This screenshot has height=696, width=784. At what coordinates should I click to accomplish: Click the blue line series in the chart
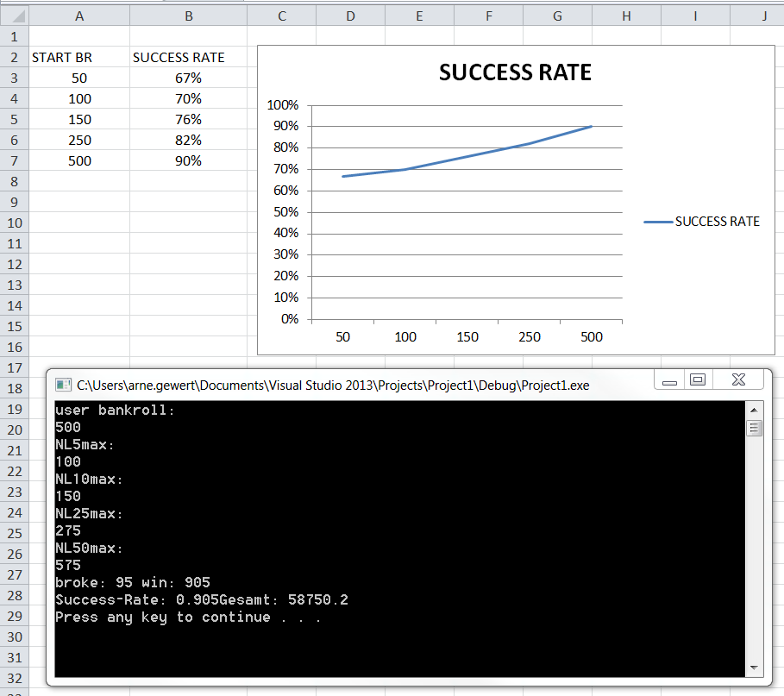[x=467, y=156]
